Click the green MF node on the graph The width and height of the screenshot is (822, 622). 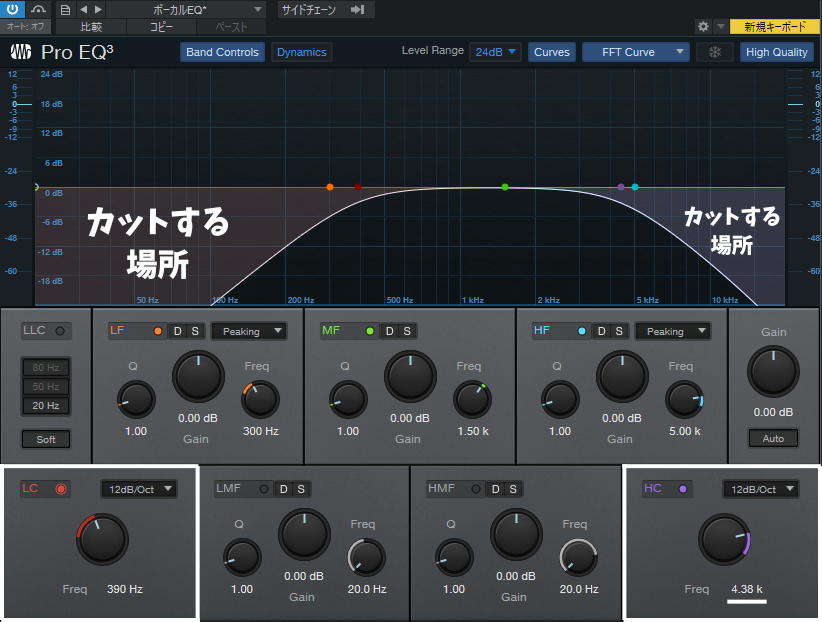(x=505, y=187)
